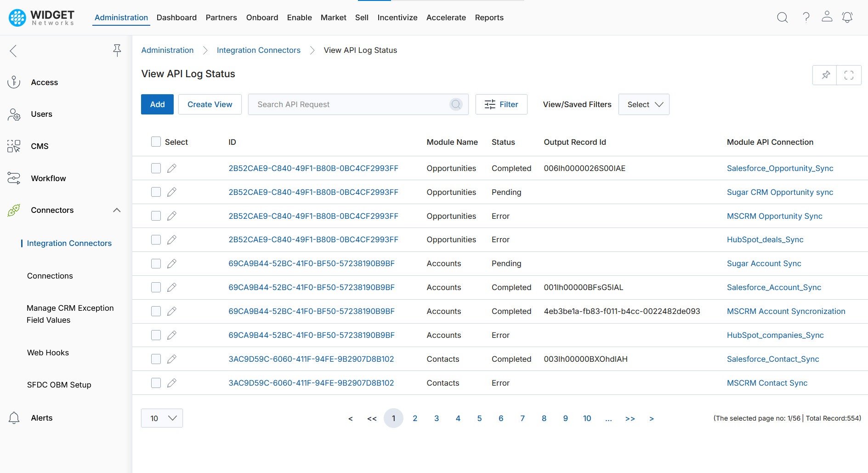Viewport: 868px width, 473px height.
Task: Check the Salesforce_Contact_Sync row checkbox
Action: point(156,359)
